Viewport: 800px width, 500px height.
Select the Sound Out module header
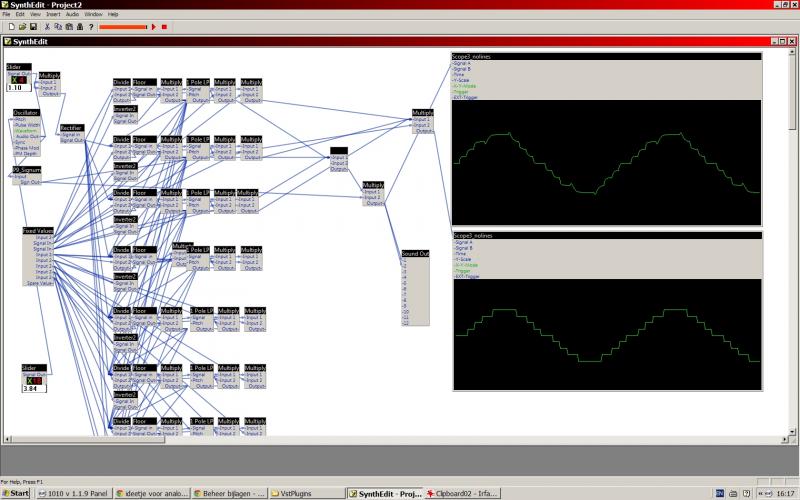coord(415,254)
